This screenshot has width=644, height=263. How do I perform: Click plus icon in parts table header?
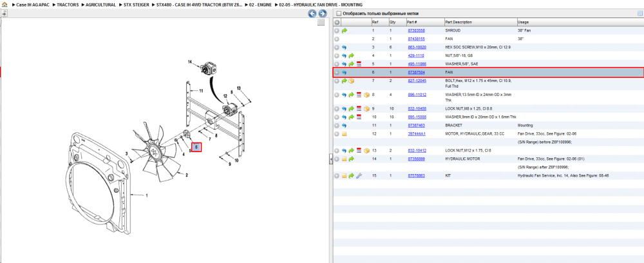pyautogui.click(x=337, y=22)
